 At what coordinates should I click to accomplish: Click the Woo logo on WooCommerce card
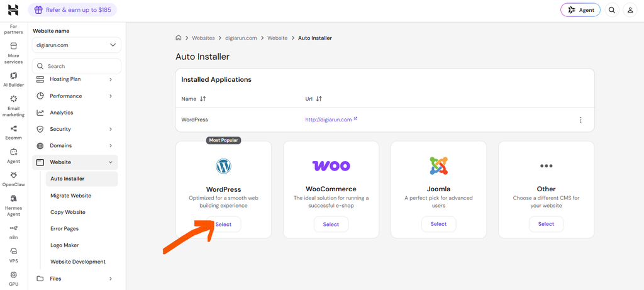[x=331, y=166]
